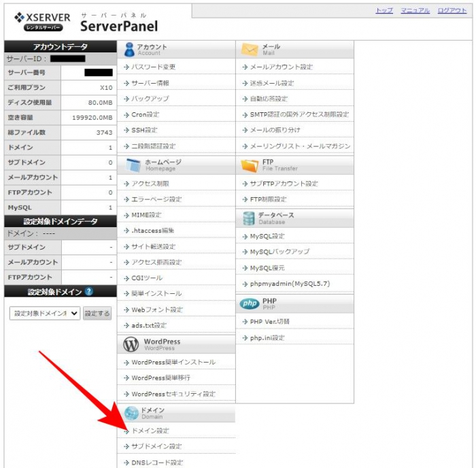Click the FTP folder icon
This screenshot has width=476, height=468.
tap(250, 165)
